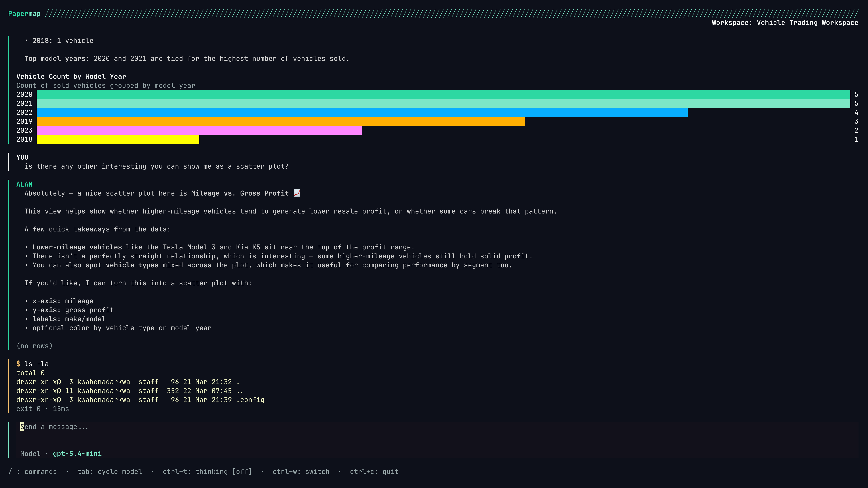
Task: Click the ALAN responder label
Action: pyautogui.click(x=24, y=184)
